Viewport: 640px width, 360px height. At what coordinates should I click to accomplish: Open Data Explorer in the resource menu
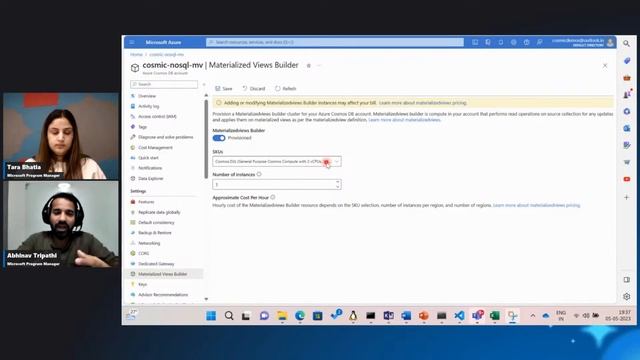pos(151,178)
